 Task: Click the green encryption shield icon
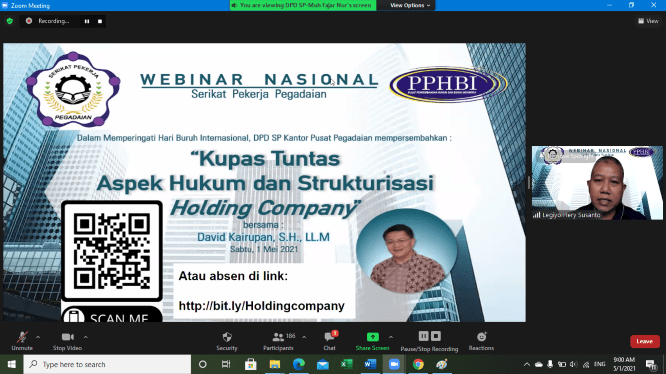[x=10, y=21]
